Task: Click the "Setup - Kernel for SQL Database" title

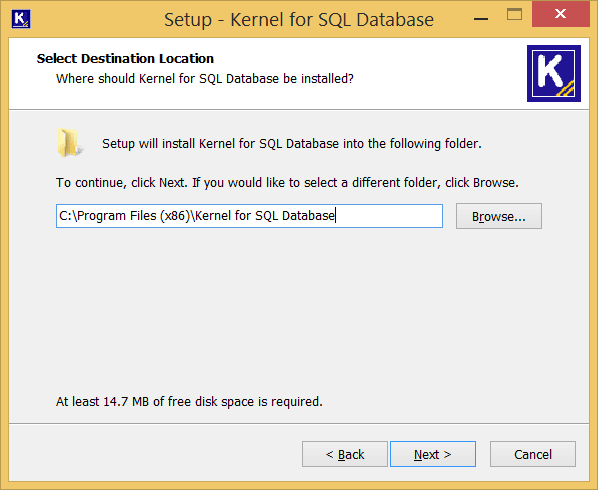Action: tap(299, 19)
